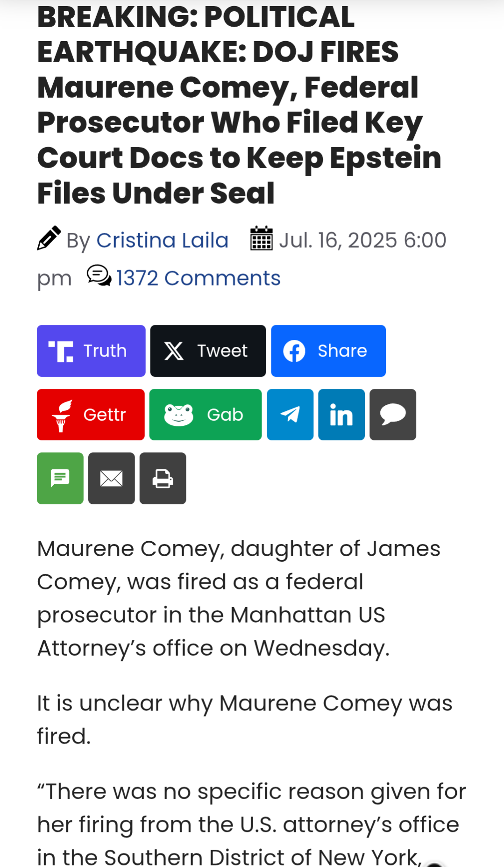Print the article with printer icon
This screenshot has height=867, width=504.
[163, 478]
